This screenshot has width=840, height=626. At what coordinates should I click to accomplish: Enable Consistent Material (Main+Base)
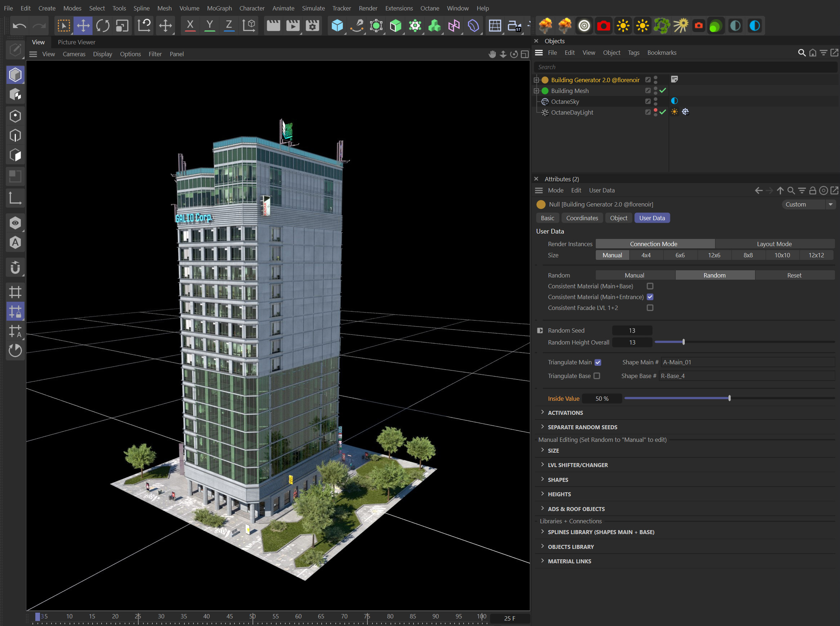point(650,286)
